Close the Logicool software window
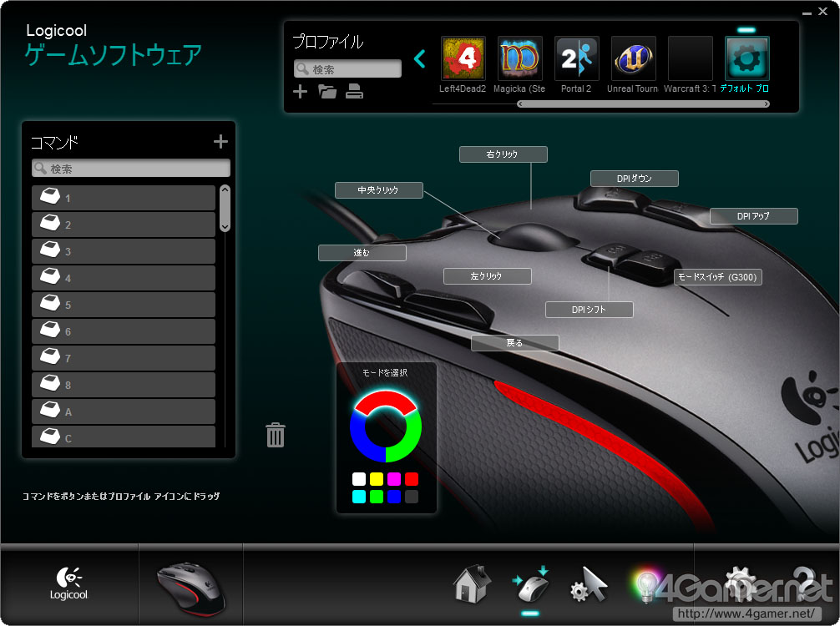Image resolution: width=840 pixels, height=626 pixels. click(822, 11)
